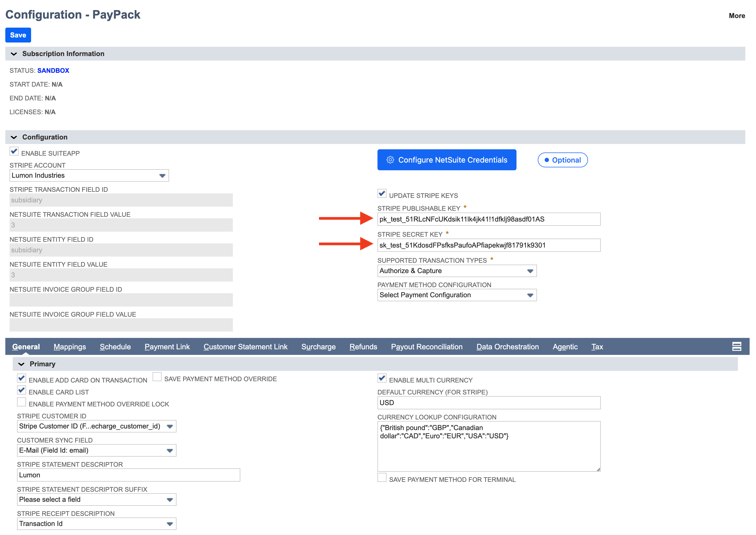Go to the Refunds tab
Image resolution: width=756 pixels, height=535 pixels.
tap(363, 347)
